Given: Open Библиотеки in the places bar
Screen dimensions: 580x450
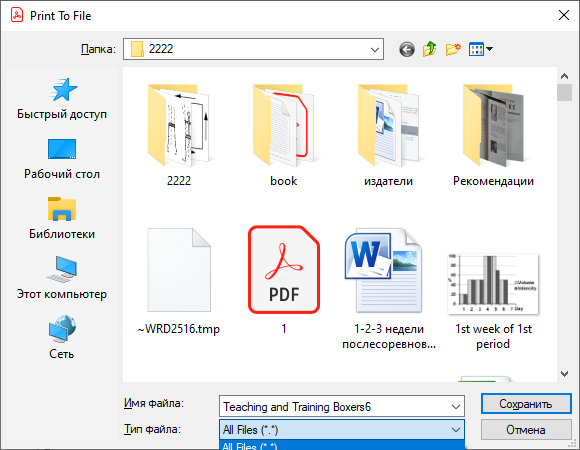Looking at the screenshot, I should coord(62,219).
